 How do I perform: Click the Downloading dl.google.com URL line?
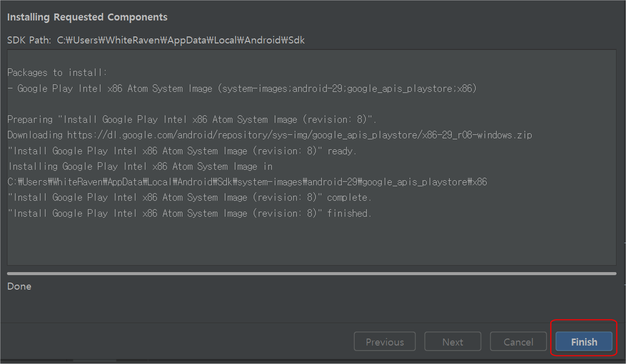pos(270,135)
